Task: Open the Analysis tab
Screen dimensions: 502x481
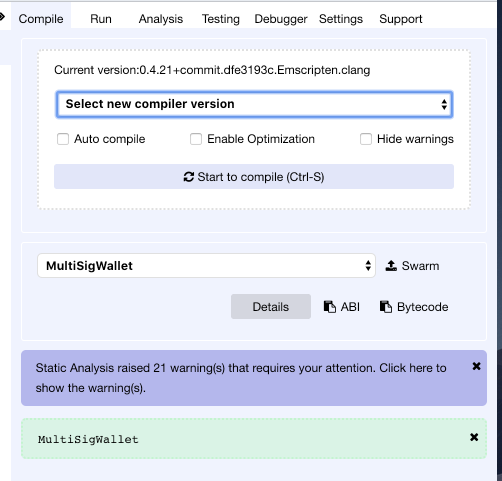Action: [x=161, y=19]
